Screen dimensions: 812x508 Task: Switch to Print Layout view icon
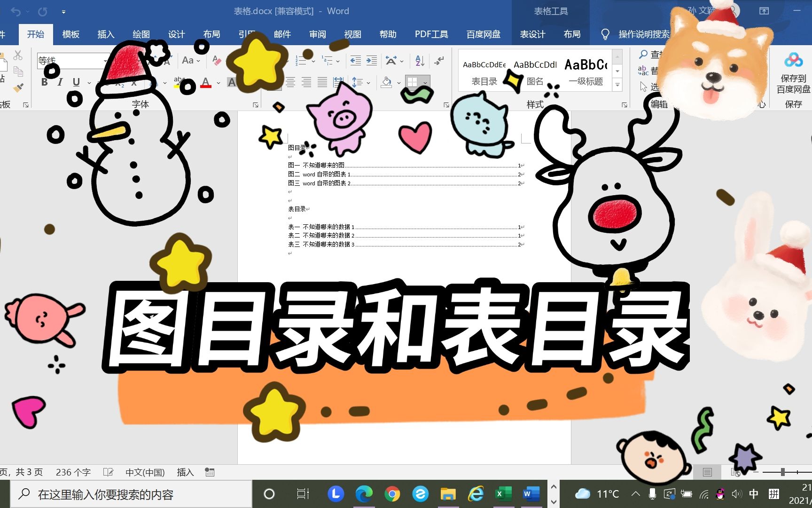(x=708, y=472)
